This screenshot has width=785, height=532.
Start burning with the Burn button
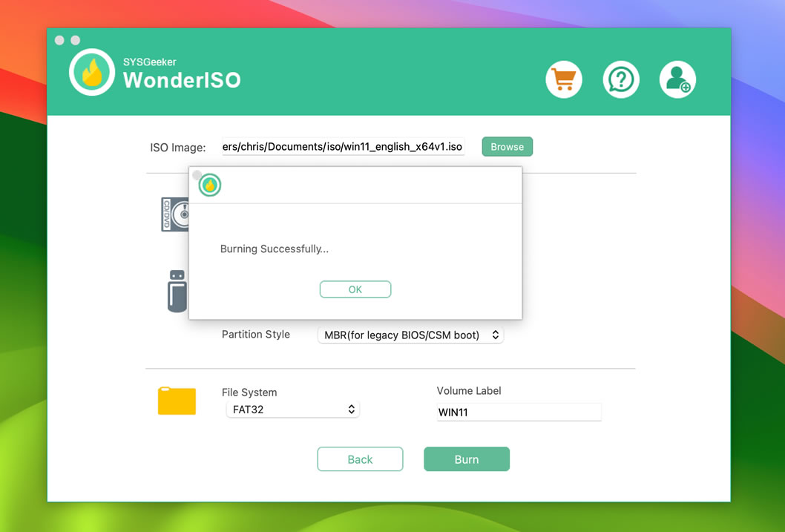(467, 459)
